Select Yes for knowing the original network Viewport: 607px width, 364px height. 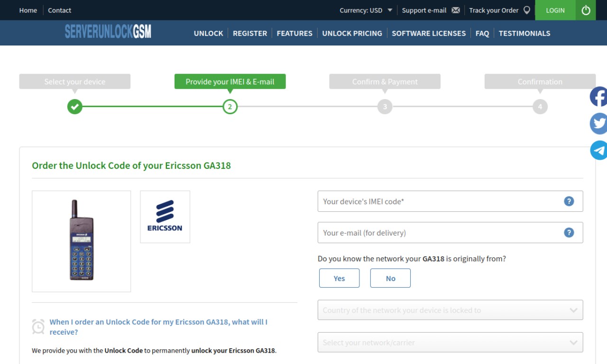tap(339, 278)
